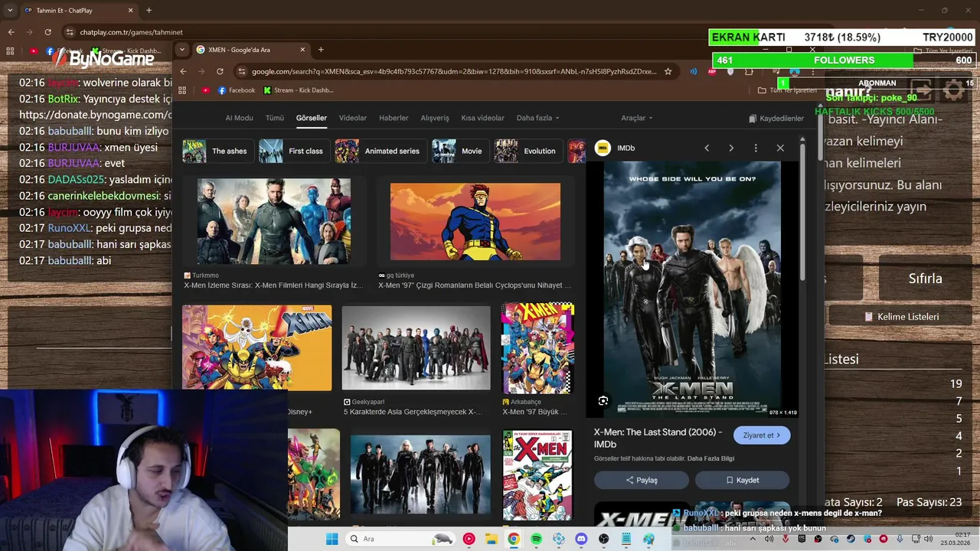Show next image in preview panel
Viewport: 980px width, 551px height.
coord(731,148)
